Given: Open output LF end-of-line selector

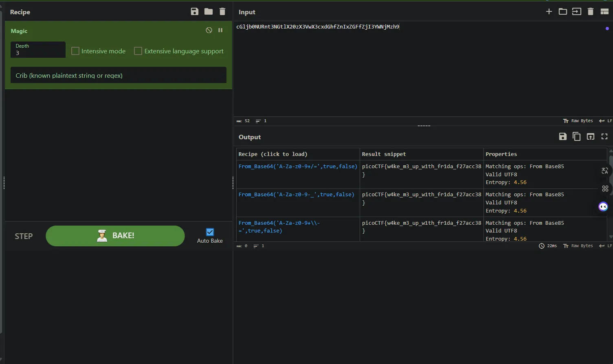Looking at the screenshot, I should pyautogui.click(x=606, y=246).
